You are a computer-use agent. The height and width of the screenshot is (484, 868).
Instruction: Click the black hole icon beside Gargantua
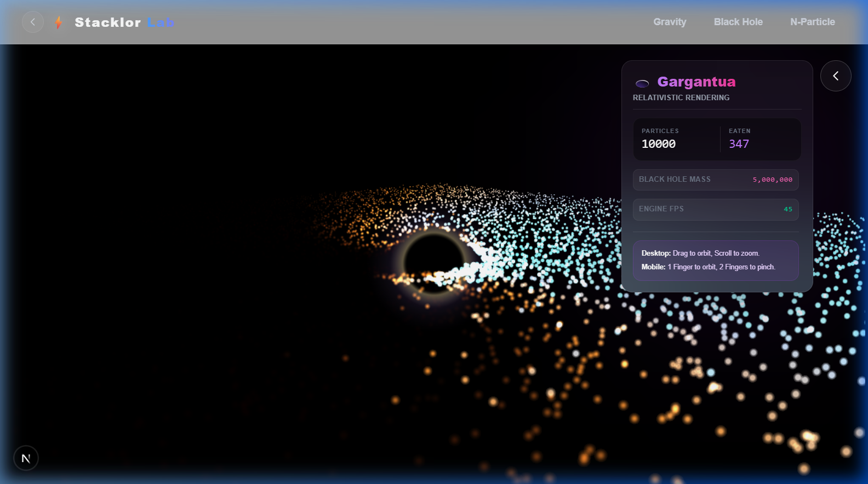pos(642,83)
